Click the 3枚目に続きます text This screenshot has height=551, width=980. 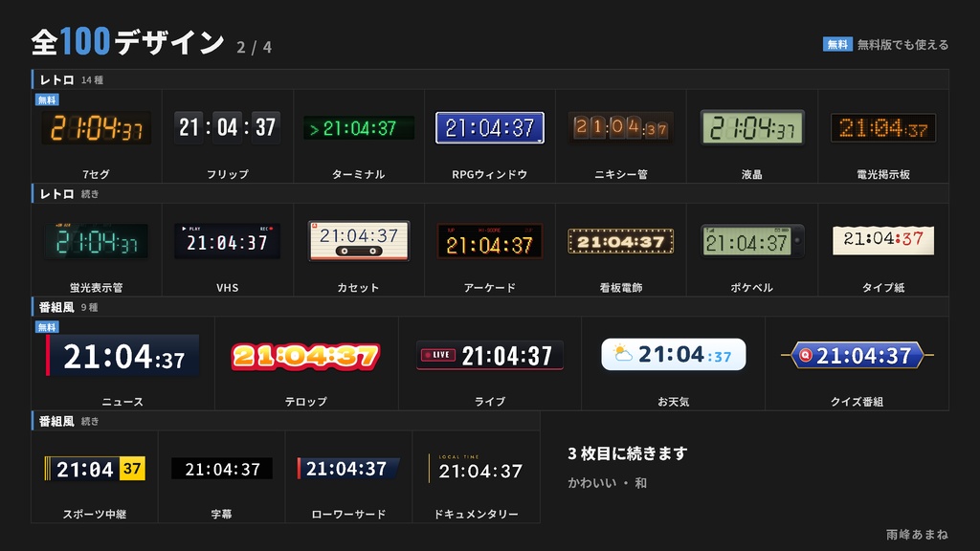[x=628, y=453]
